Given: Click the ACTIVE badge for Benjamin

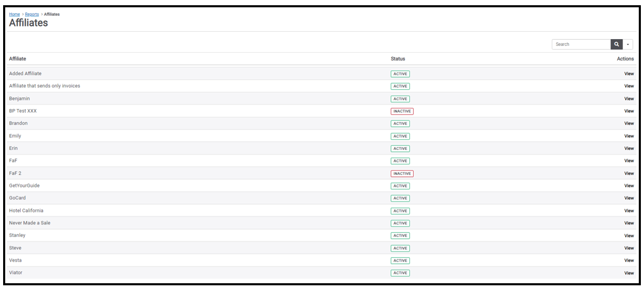Looking at the screenshot, I should click(400, 99).
